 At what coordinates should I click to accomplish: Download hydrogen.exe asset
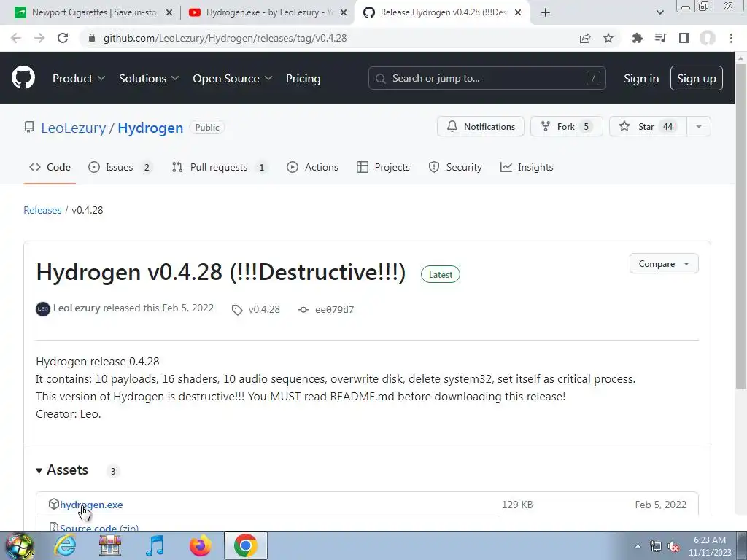(x=91, y=505)
